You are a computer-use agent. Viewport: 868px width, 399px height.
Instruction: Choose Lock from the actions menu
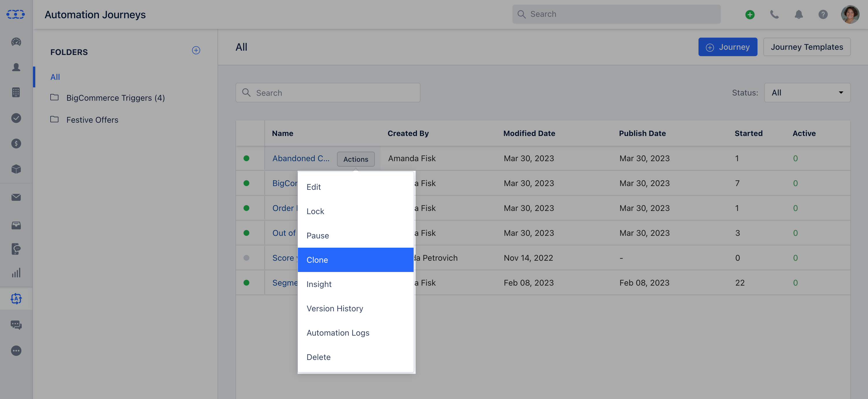[x=355, y=211]
